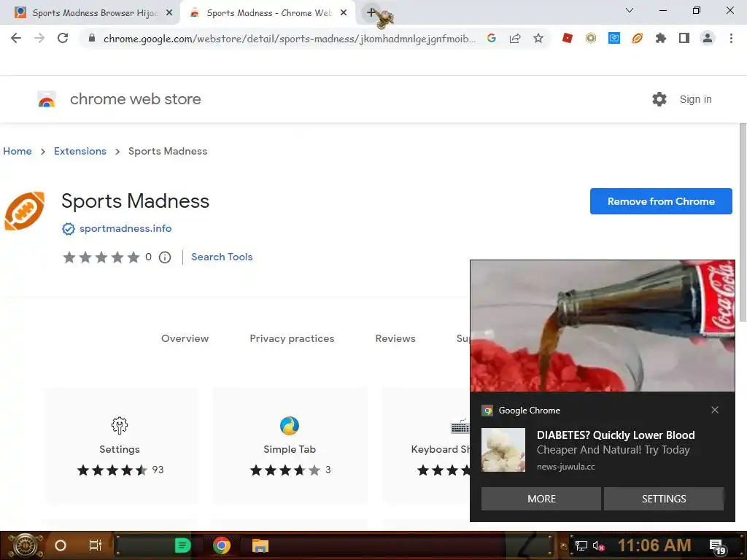Switch to Privacy practices tab
Screen dimensions: 747x560
point(292,338)
